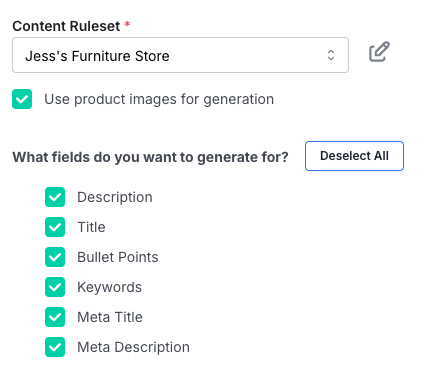Open the Content Ruleset dropdown
Image resolution: width=432 pixels, height=384 pixels.
180,55
